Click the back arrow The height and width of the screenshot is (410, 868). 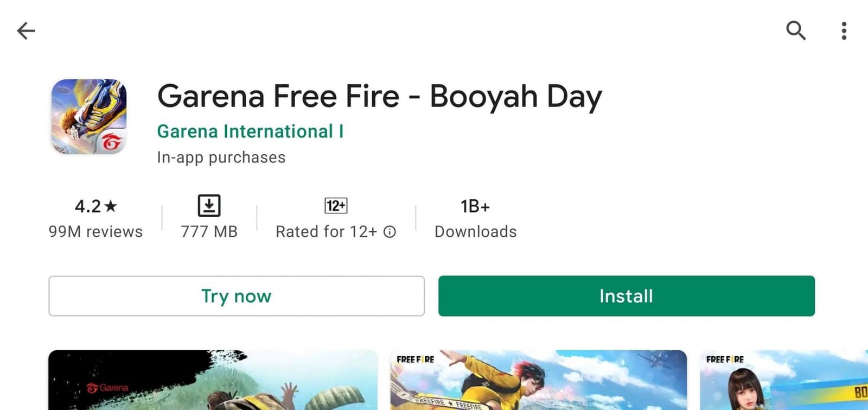26,31
